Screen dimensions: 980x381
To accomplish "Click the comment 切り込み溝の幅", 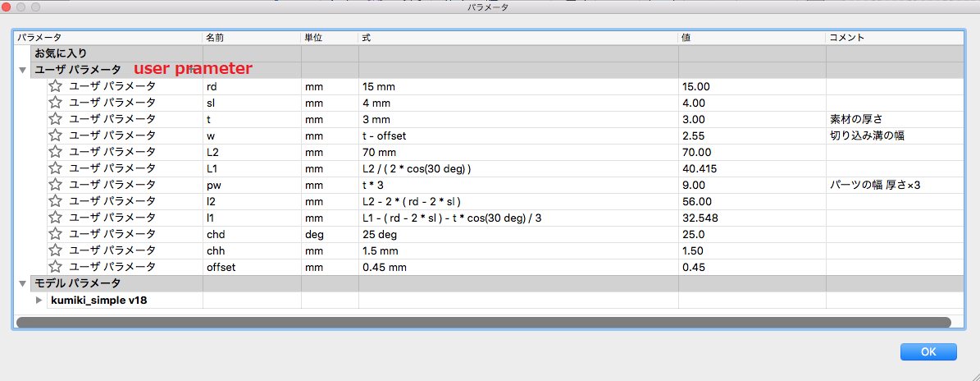I will (867, 135).
